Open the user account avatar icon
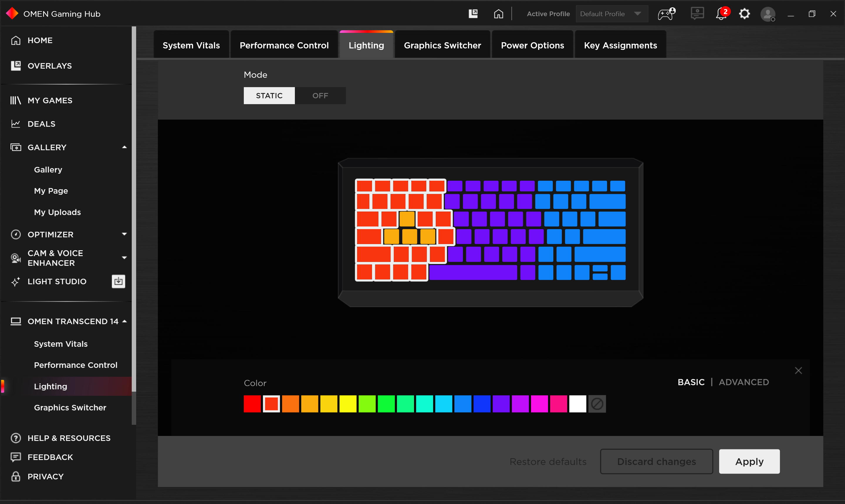 pos(768,14)
